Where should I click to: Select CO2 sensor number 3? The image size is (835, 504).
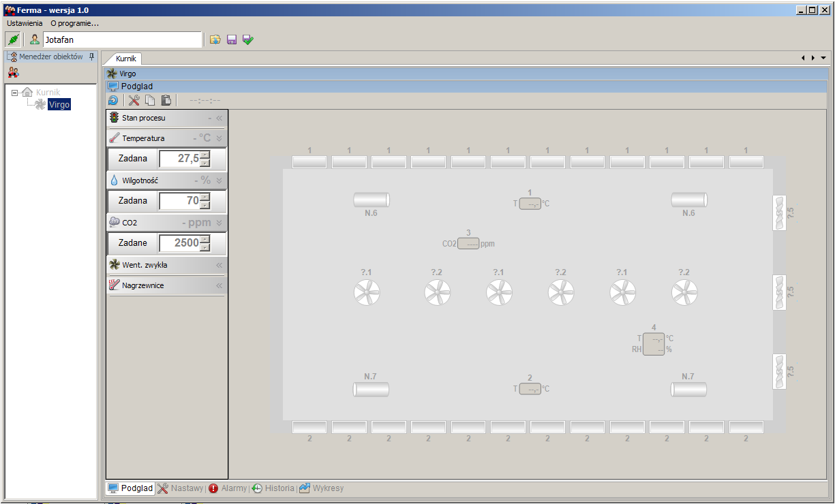click(468, 243)
